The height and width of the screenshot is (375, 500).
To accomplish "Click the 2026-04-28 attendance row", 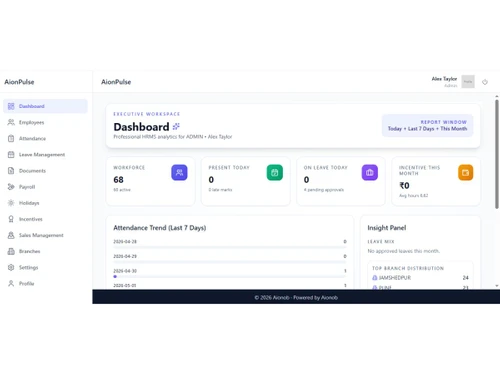I will 230,243.
